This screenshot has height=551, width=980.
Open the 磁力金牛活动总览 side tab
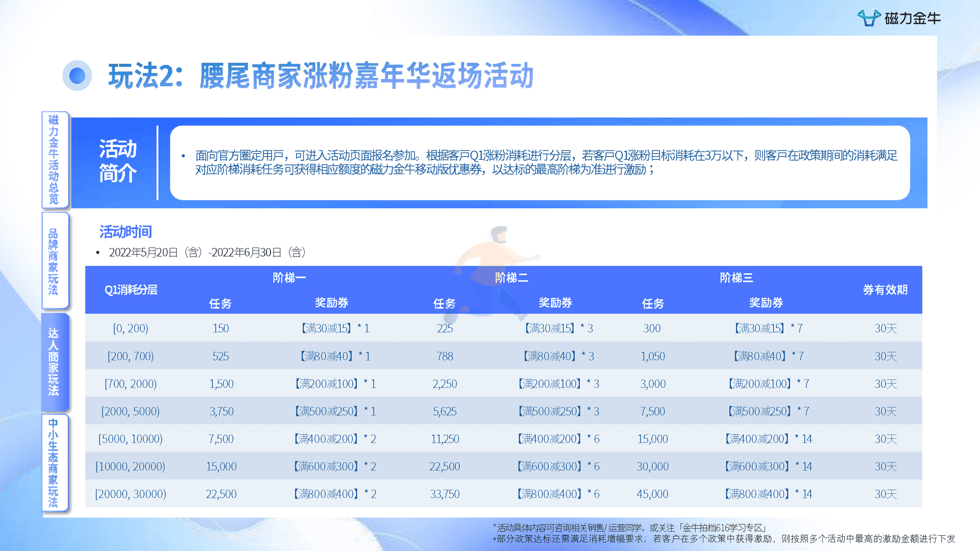point(54,160)
